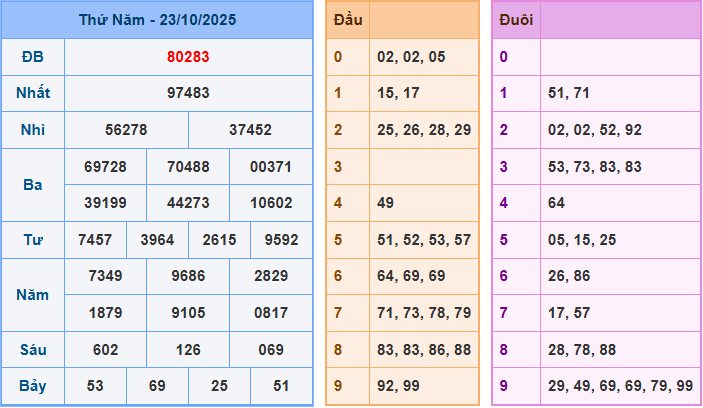The image size is (703, 408).
Task: Select the special prize number 80283
Action: [188, 57]
